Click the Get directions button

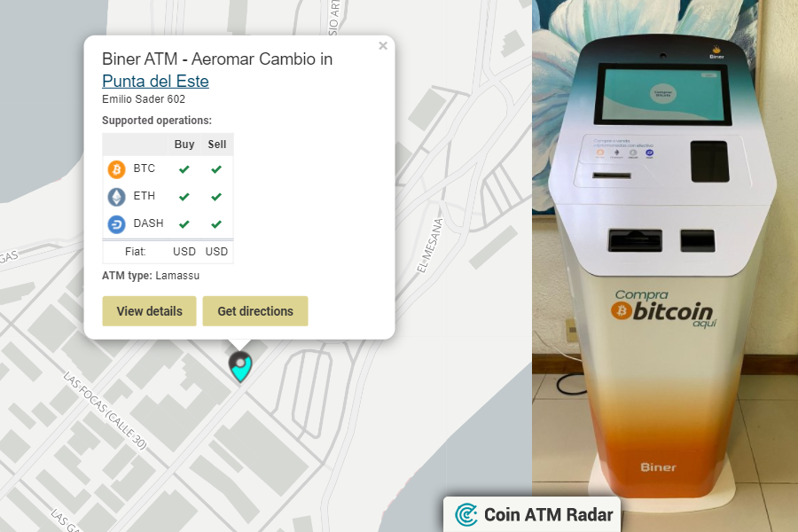point(255,311)
